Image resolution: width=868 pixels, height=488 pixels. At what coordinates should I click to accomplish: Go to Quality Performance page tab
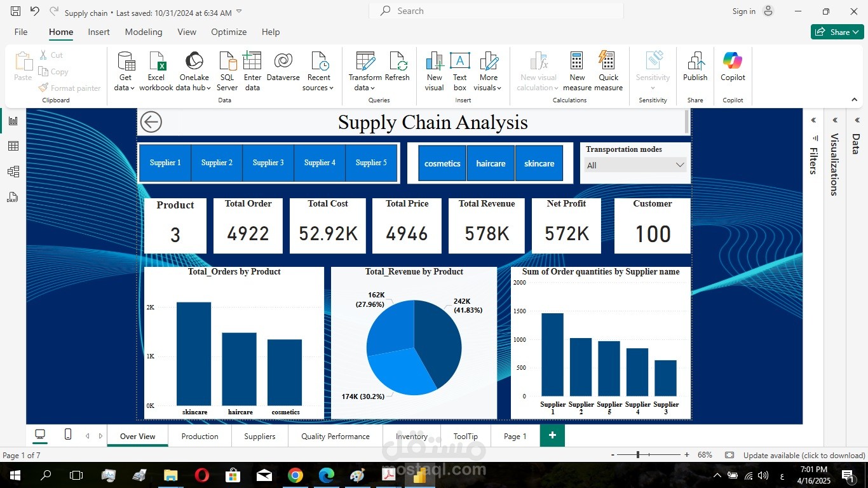pos(336,436)
